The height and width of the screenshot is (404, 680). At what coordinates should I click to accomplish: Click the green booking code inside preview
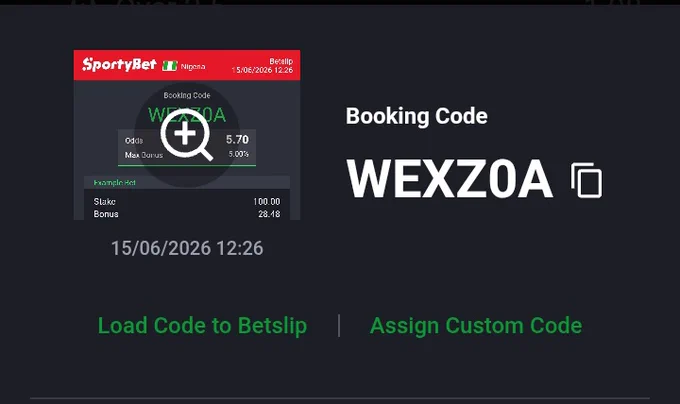[187, 115]
